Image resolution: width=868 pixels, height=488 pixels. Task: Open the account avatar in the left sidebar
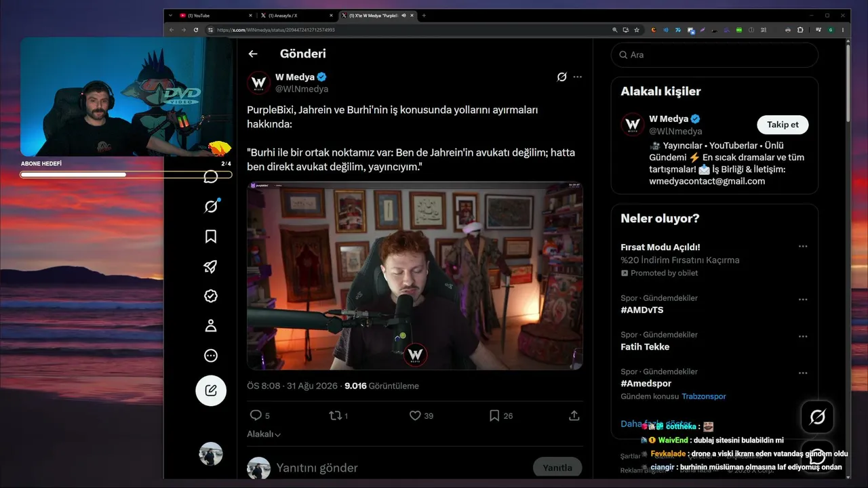click(x=211, y=454)
